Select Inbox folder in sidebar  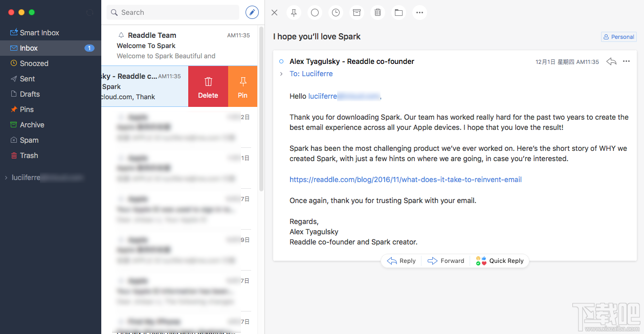(51, 48)
